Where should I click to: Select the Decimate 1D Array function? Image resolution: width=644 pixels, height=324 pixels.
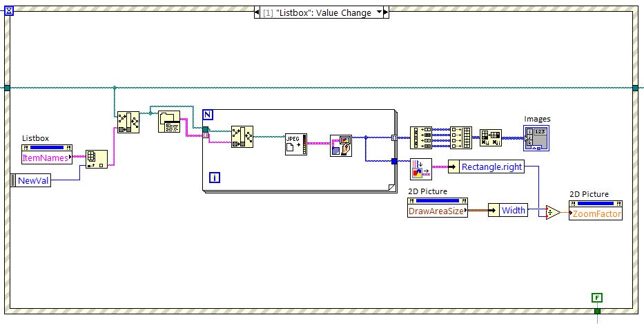[x=421, y=137]
